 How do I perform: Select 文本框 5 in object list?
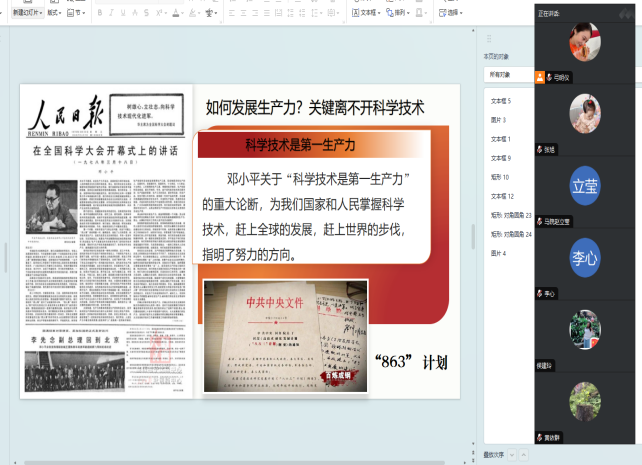pos(501,101)
